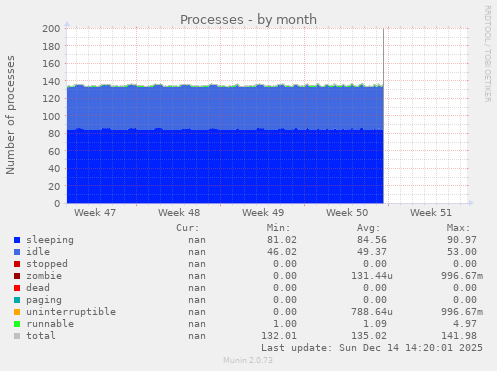497x371 pixels.
Task: Click sleeping minimum value 81.02
Action: [282, 240]
